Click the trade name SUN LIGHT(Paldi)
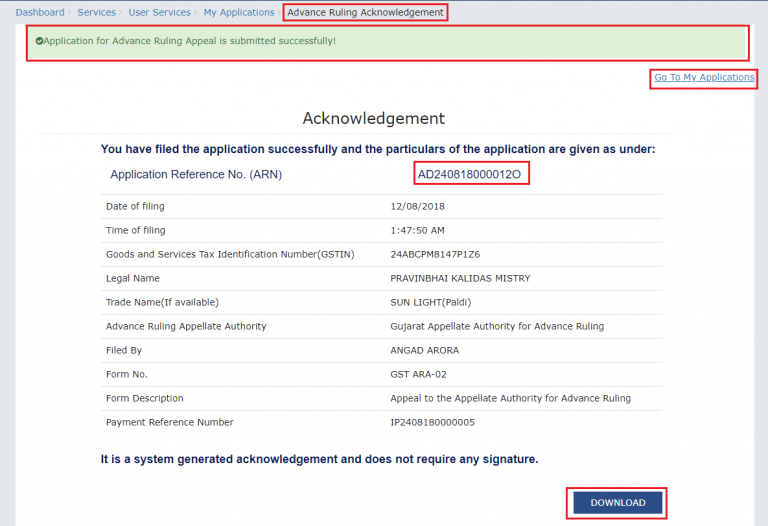Image resolution: width=768 pixels, height=526 pixels. 431,302
